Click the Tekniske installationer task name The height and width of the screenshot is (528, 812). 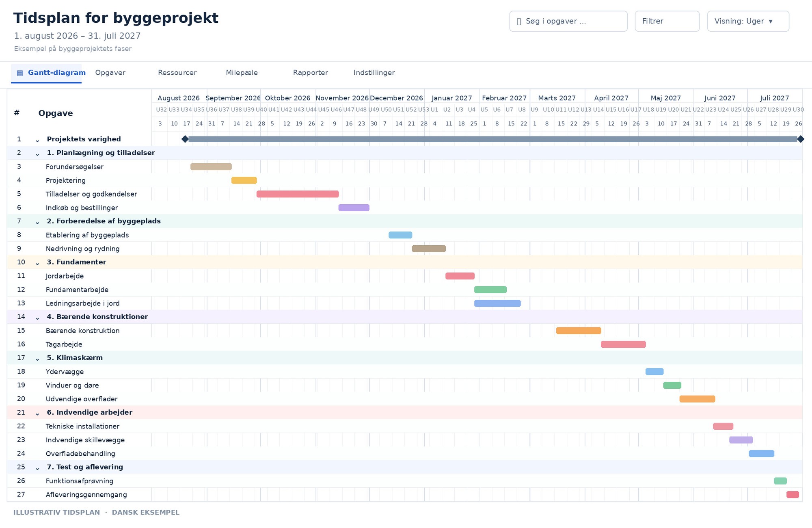point(83,426)
